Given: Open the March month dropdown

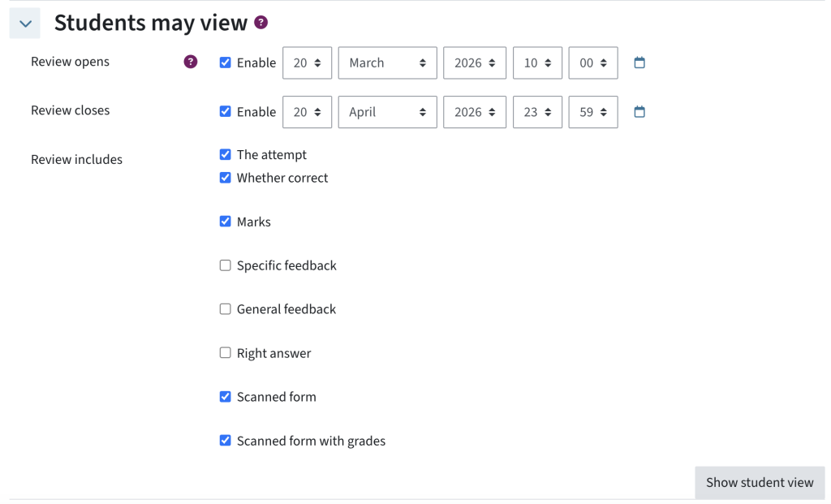Looking at the screenshot, I should click(387, 62).
